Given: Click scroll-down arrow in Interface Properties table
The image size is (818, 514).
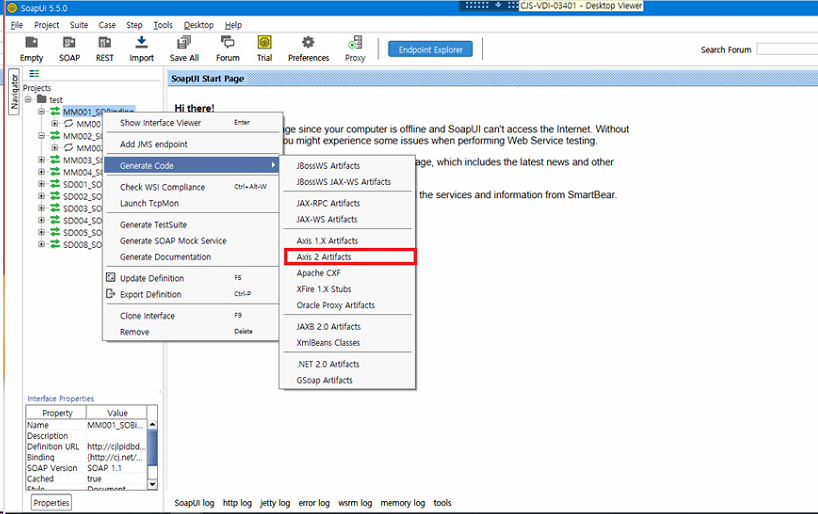Looking at the screenshot, I should click(x=152, y=484).
